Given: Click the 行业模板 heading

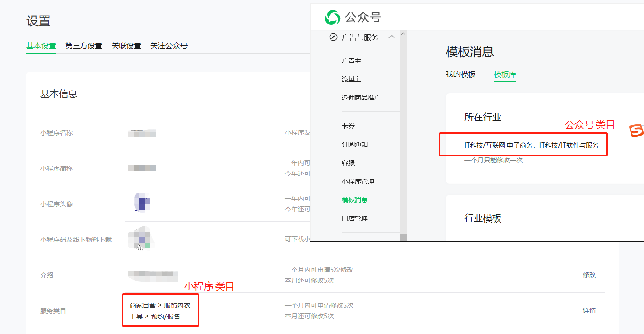Looking at the screenshot, I should tap(483, 218).
